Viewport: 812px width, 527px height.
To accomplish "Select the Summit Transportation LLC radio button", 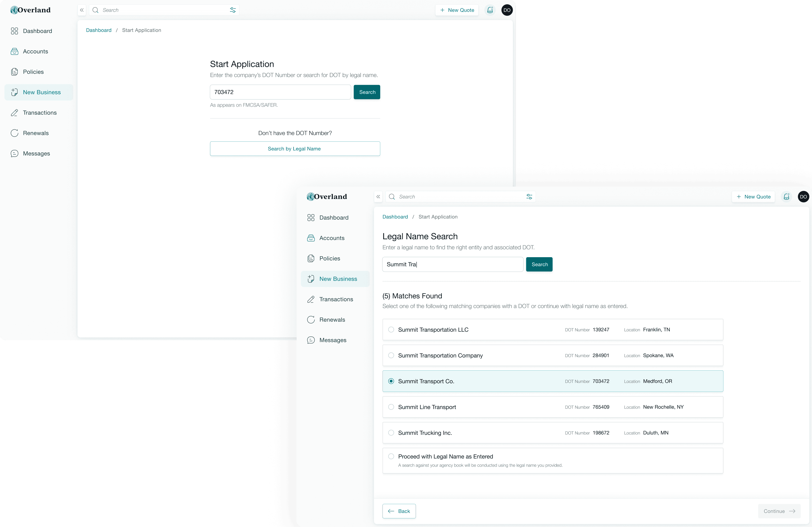I will 391,330.
